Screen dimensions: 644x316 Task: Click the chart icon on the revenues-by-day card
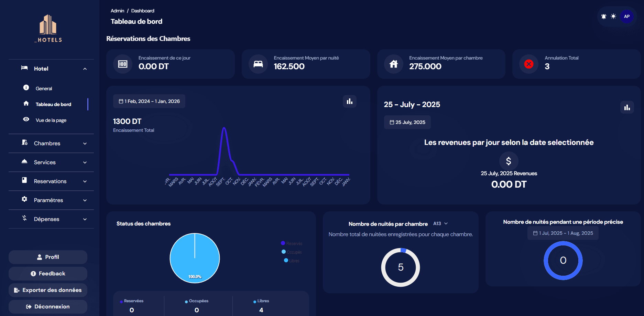[x=627, y=107]
